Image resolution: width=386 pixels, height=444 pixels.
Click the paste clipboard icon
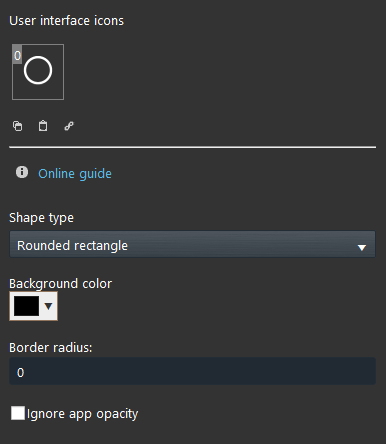tap(43, 126)
